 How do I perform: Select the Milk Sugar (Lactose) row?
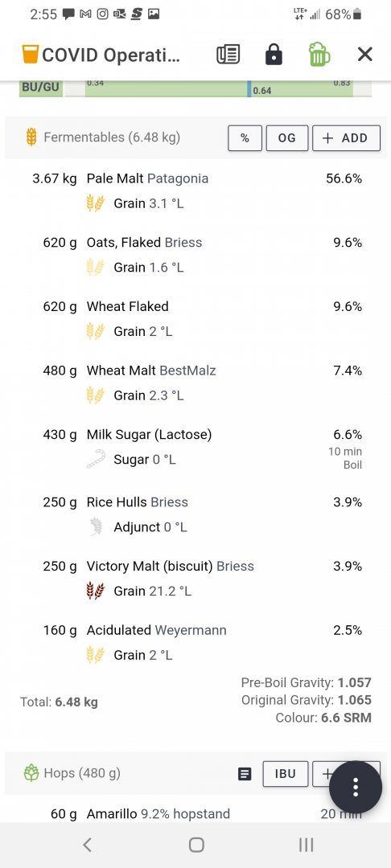coord(195,448)
